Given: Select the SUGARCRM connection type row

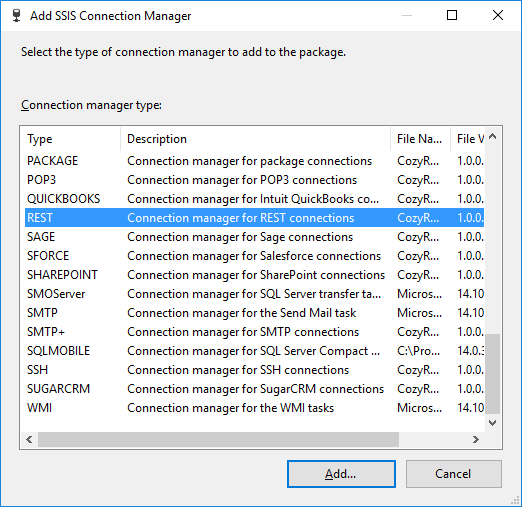Looking at the screenshot, I should click(254, 389).
